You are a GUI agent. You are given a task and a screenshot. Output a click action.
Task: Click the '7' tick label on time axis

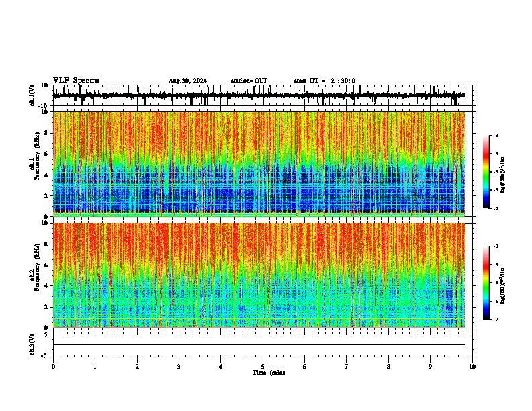[347, 367]
